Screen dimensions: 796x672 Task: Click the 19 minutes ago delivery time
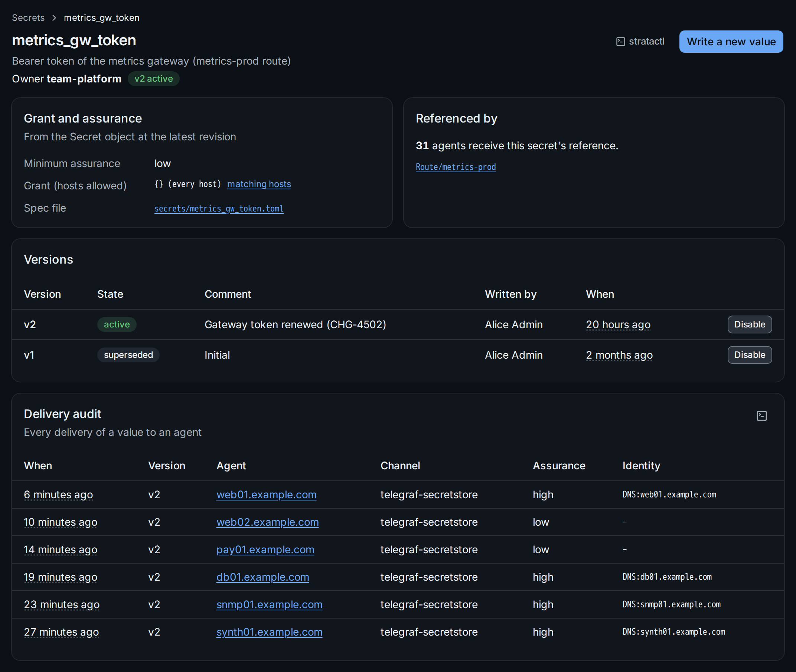tap(61, 577)
